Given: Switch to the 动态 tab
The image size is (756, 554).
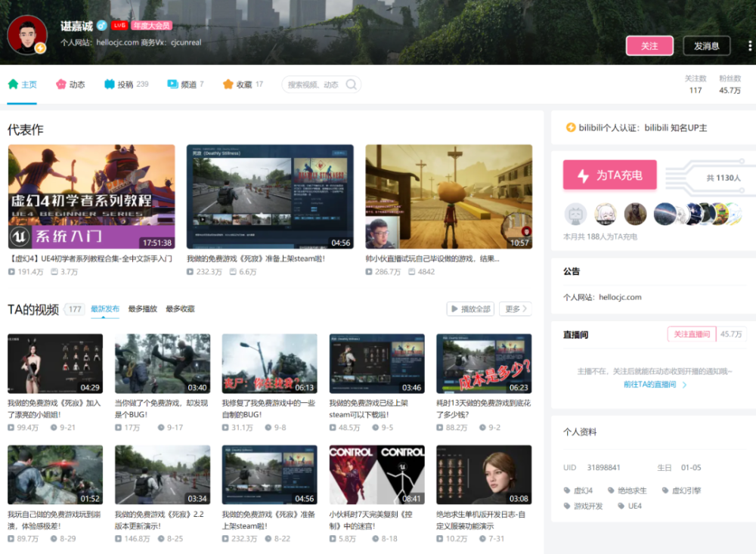Looking at the screenshot, I should click(x=70, y=85).
